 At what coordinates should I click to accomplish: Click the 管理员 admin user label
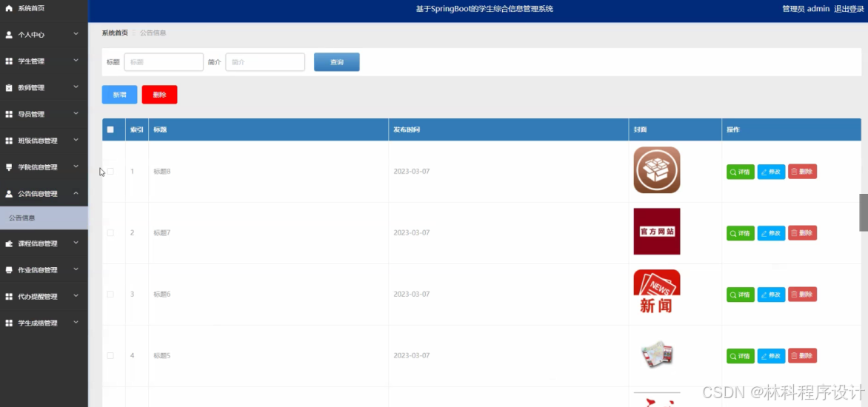click(x=806, y=9)
